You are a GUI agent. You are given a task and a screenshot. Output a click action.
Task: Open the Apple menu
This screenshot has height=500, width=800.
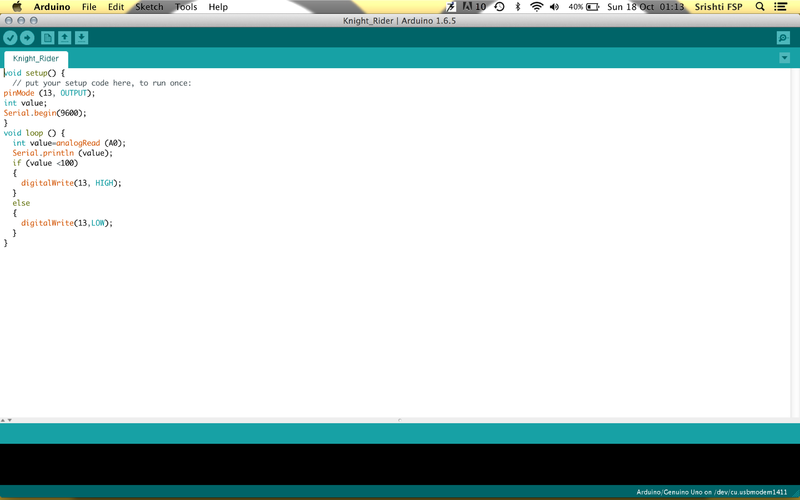pyautogui.click(x=17, y=7)
